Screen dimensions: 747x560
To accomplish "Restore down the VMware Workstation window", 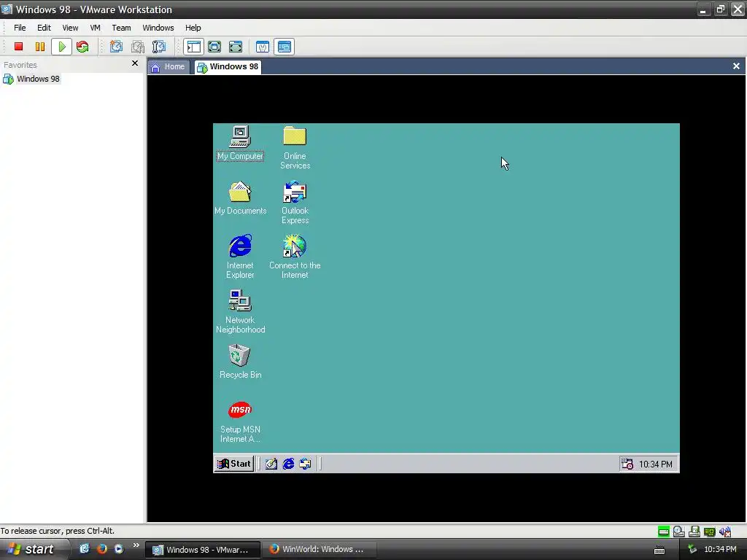I will coord(720,9).
